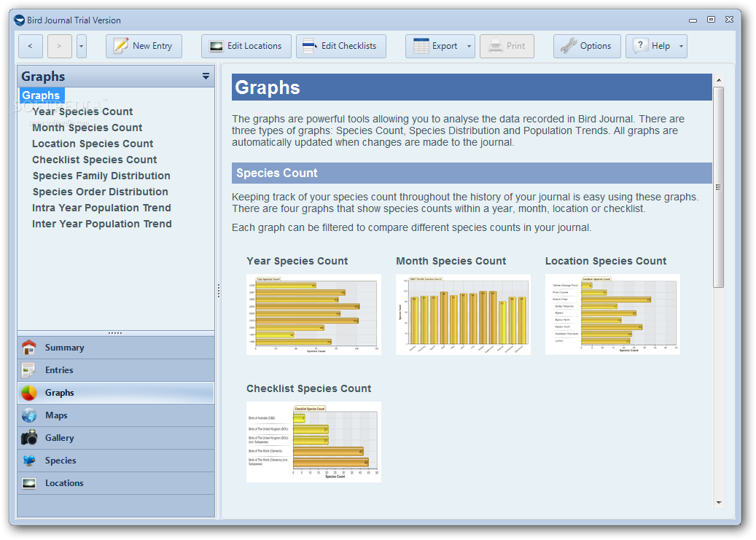Click the Options wrench icon
Viewport: 756px width, 540px height.
tap(569, 46)
